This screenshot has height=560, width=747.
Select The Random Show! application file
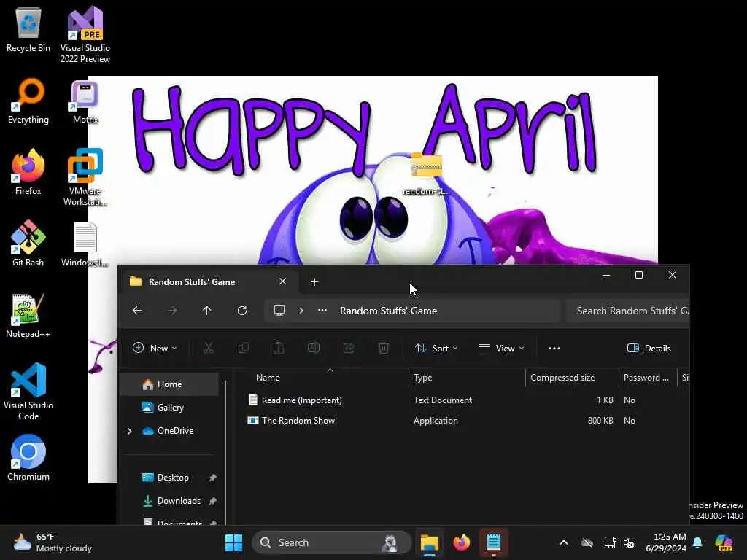tap(299, 421)
